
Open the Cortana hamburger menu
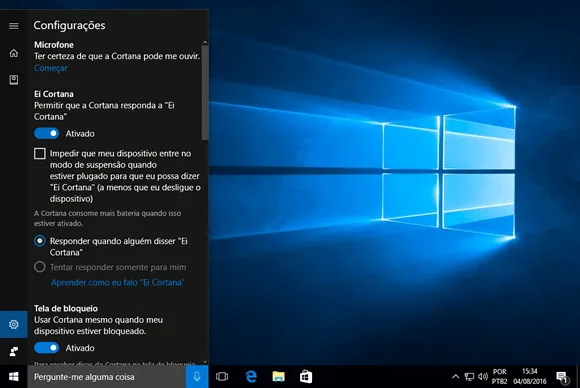tap(14, 26)
